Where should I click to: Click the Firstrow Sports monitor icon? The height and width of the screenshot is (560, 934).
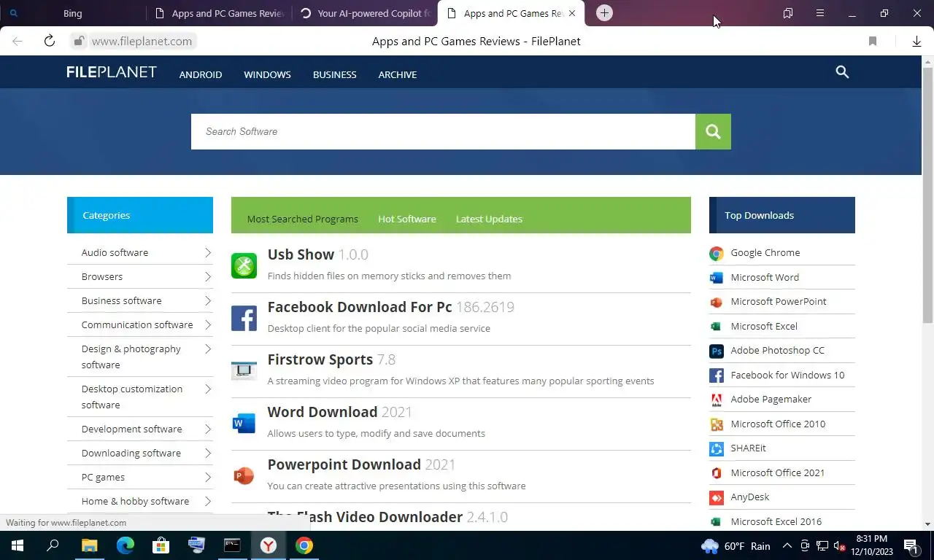tap(244, 370)
